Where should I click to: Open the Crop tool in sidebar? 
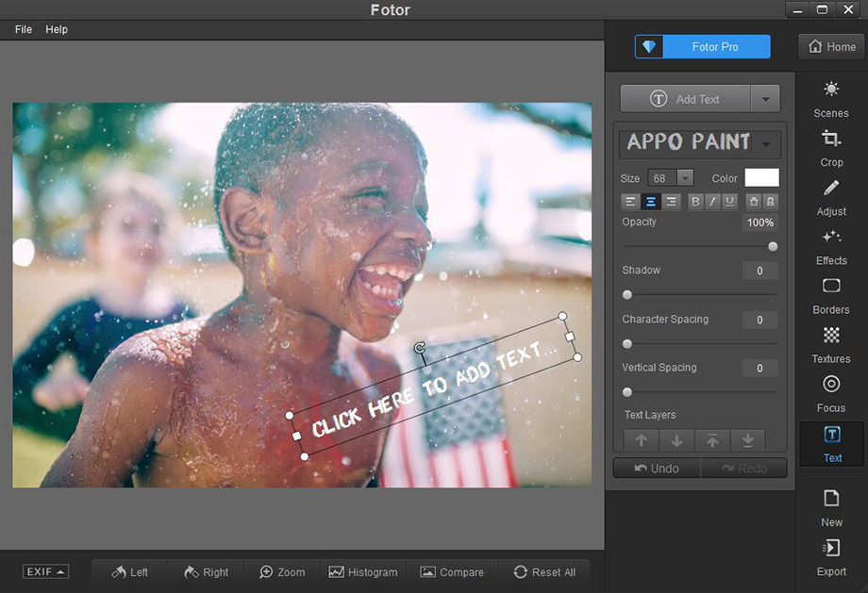click(831, 147)
